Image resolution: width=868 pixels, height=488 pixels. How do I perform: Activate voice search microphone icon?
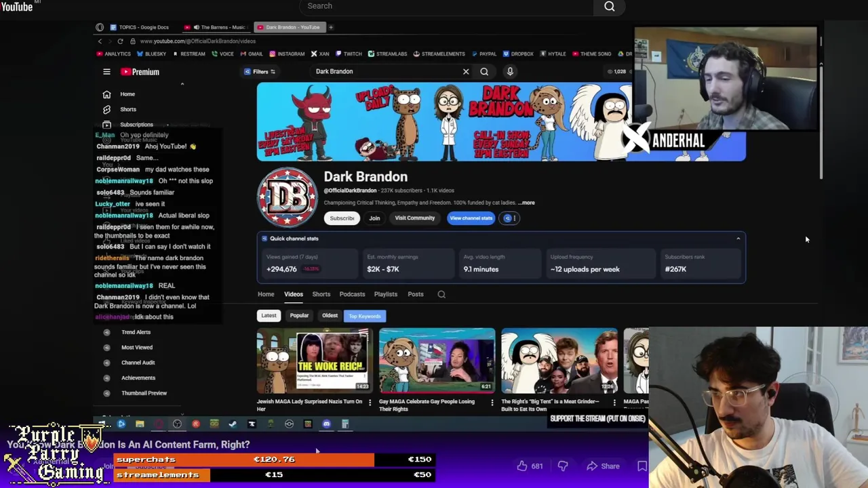(x=510, y=71)
